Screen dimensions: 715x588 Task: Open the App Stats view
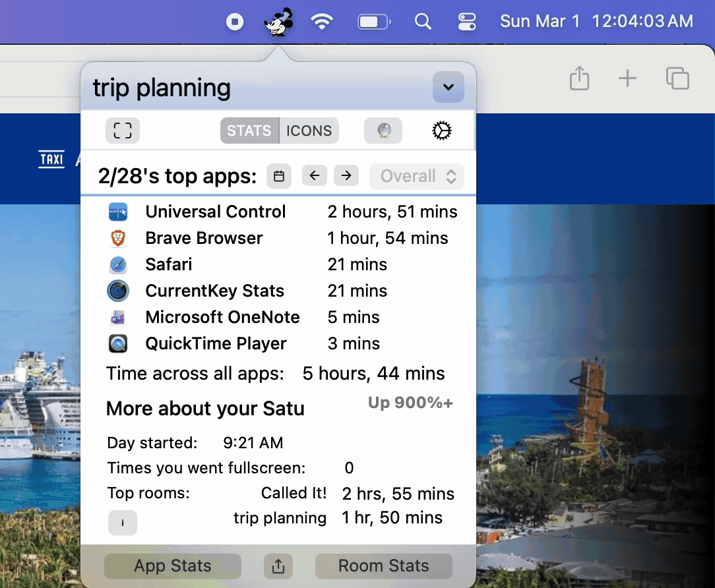[x=173, y=566]
